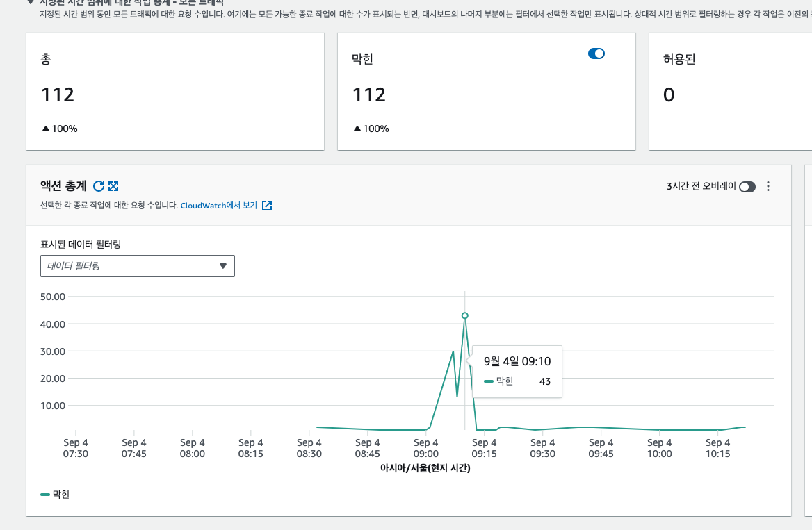Open the external link icon beside CloudWatch

tap(267, 206)
